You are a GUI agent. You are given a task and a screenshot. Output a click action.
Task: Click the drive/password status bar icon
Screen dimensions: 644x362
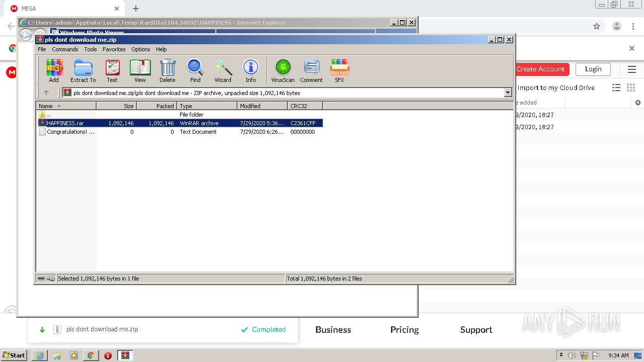46,279
